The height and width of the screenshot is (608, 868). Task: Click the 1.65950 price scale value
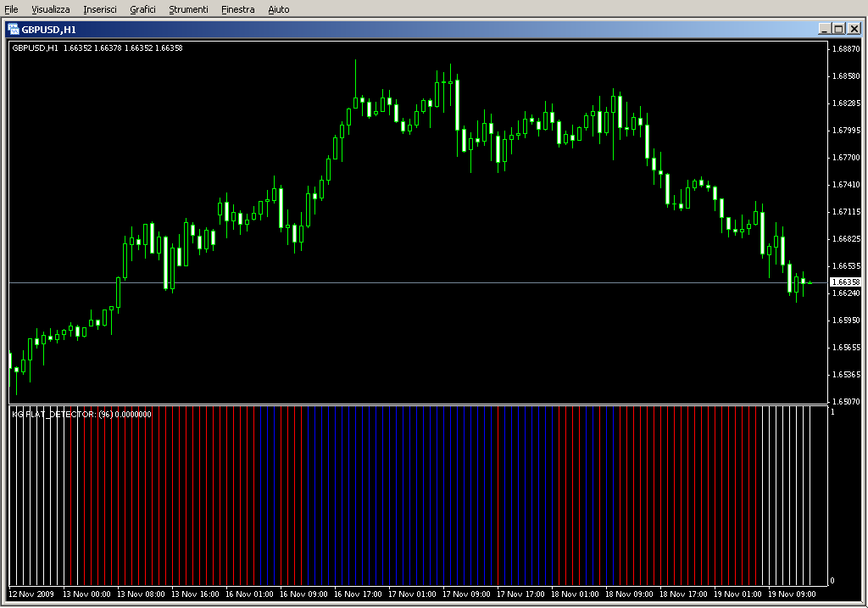(846, 320)
